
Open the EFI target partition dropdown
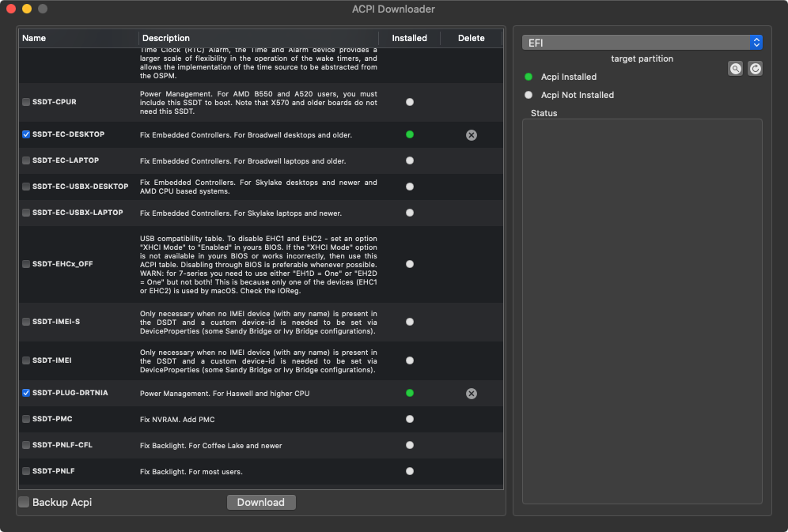pos(642,43)
